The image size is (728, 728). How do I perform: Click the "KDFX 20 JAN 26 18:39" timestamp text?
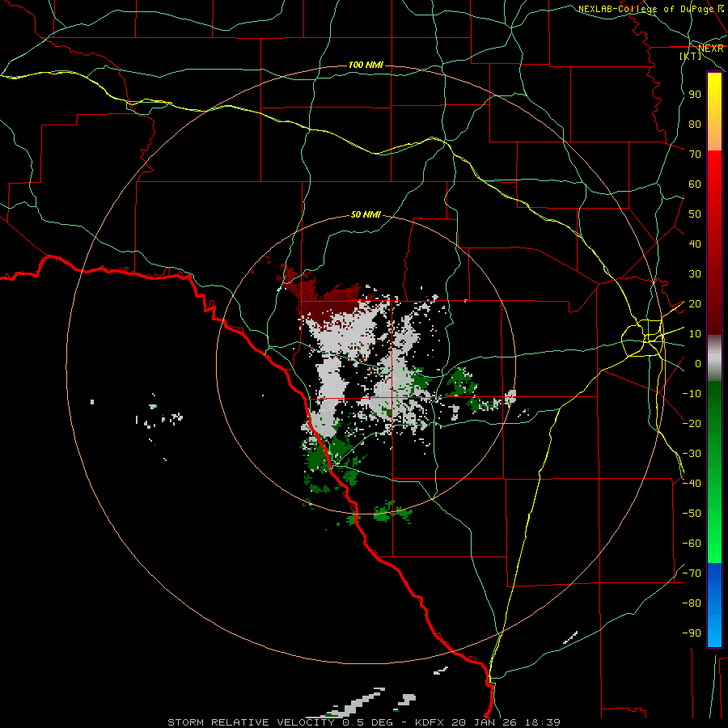pos(488,722)
